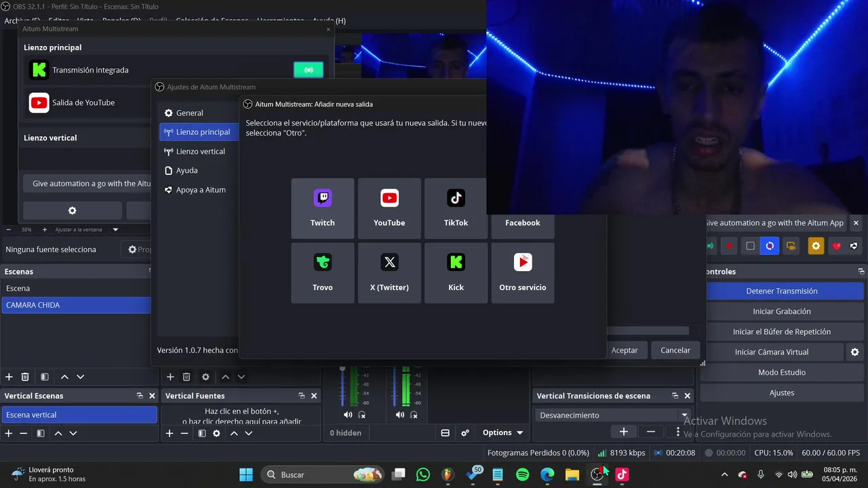Select the Escena scene

click(76, 288)
